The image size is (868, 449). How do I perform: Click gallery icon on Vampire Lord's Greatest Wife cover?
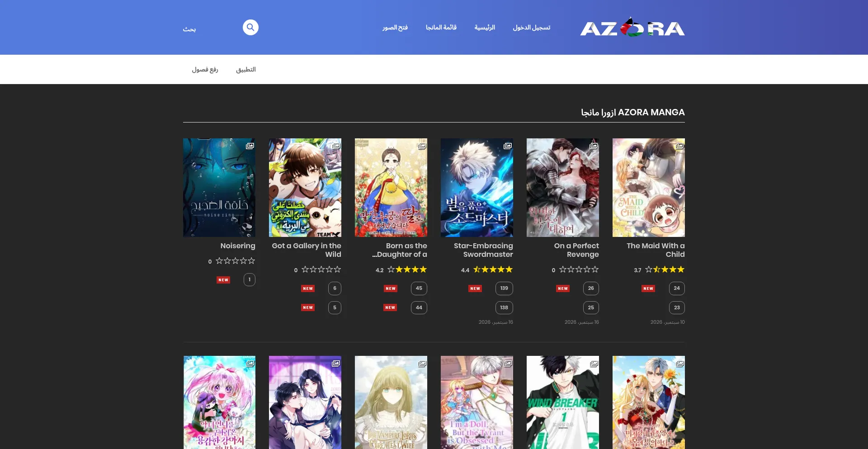[x=422, y=364]
